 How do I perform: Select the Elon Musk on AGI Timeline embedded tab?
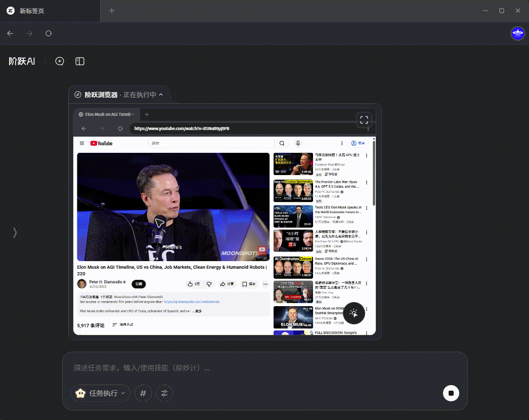pyautogui.click(x=107, y=114)
